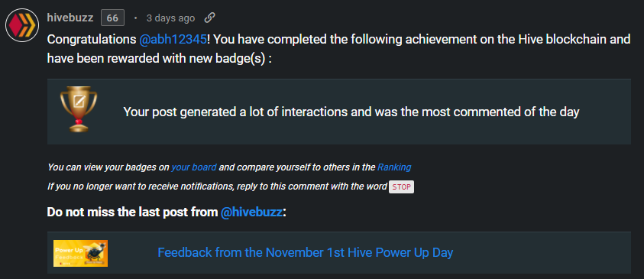This screenshot has height=279, width=644.
Task: Copy the comment permalink chain icon
Action: pyautogui.click(x=210, y=18)
